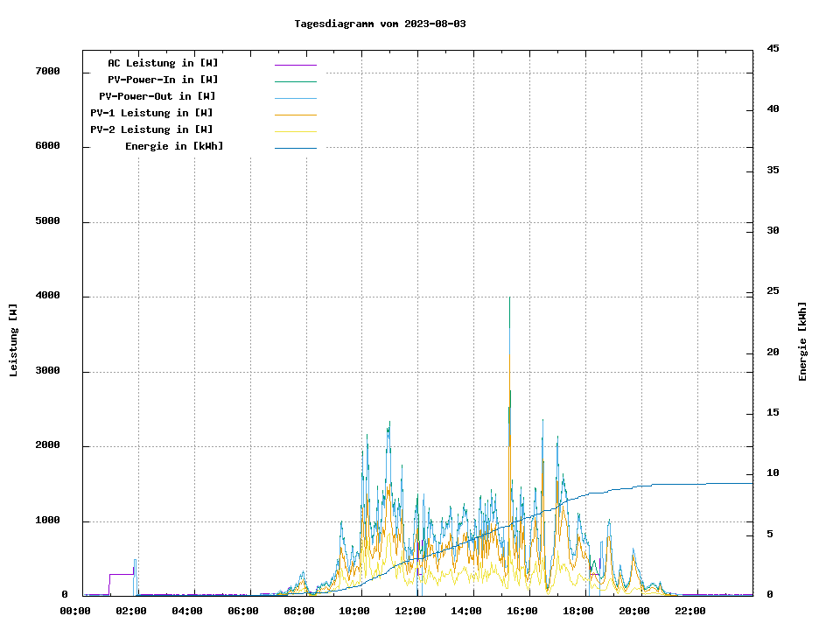Click the chart title 'Tagesdiagramm vom 2023-08-03'
Screen dimensions: 840x630
pos(380,24)
